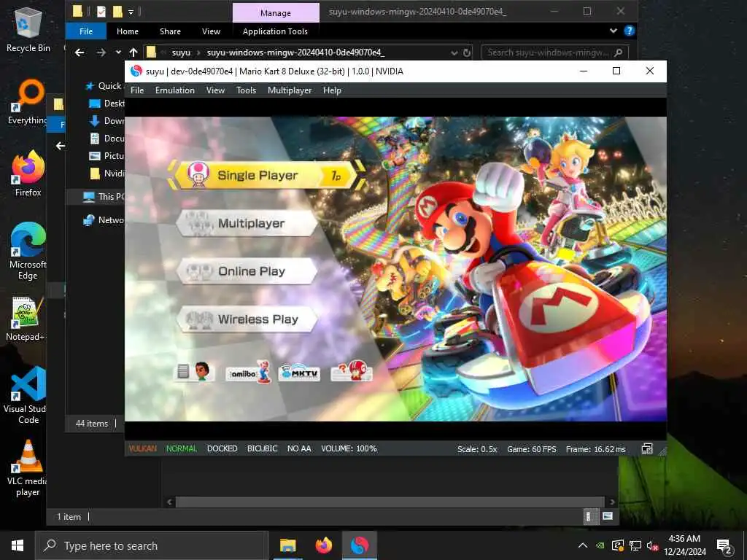Viewport: 747px width, 560px height.
Task: Open the Explorer View ribbon tab
Action: pos(211,31)
